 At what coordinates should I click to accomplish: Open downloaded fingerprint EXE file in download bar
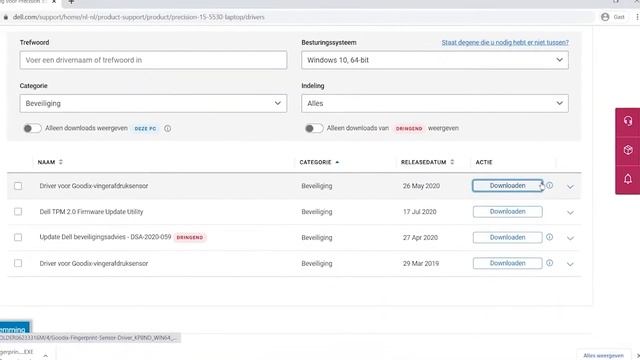(x=16, y=352)
